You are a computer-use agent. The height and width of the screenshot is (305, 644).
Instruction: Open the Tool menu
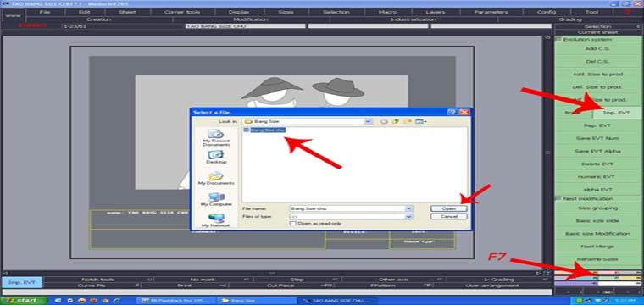tap(591, 12)
